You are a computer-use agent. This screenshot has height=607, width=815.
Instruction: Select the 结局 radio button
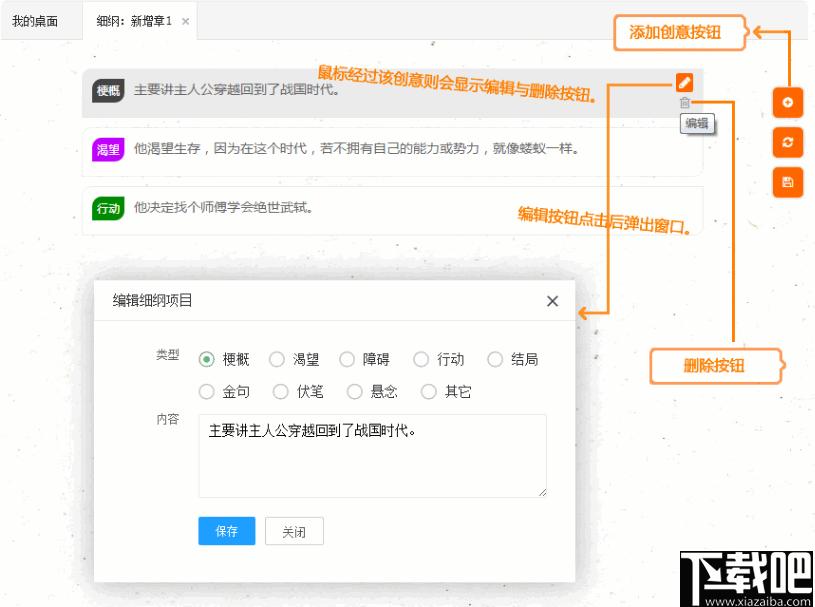(495, 359)
